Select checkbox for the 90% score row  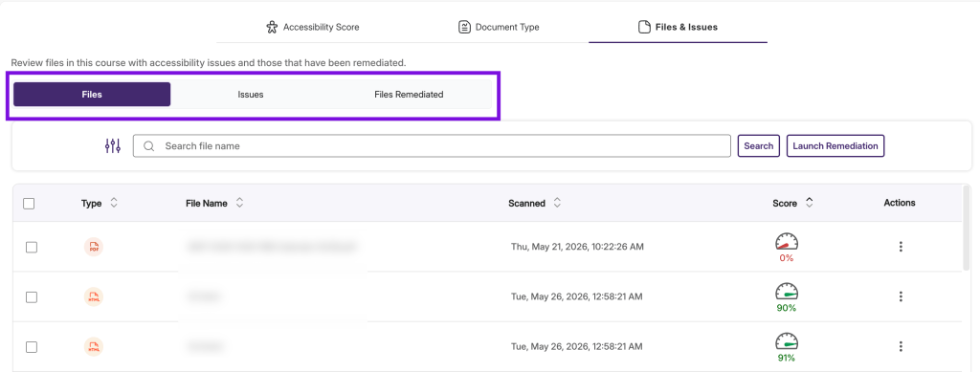click(x=32, y=297)
